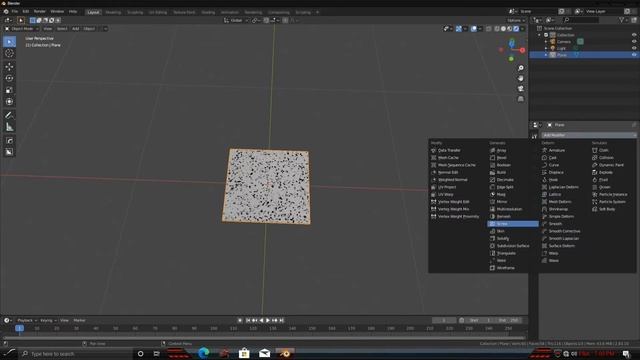Click the pan hand icon in viewport
This screenshot has height=360, width=640.
pyautogui.click(x=521, y=78)
